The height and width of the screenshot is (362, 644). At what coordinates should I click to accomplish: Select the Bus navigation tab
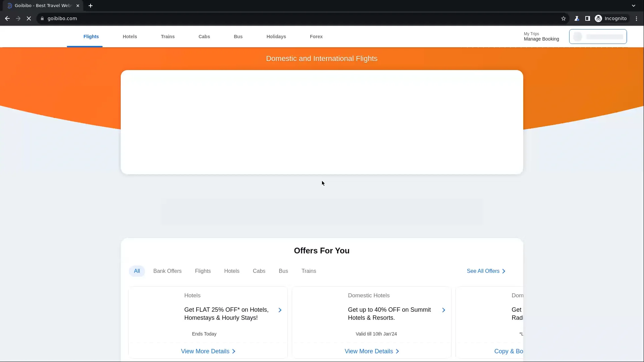point(238,37)
